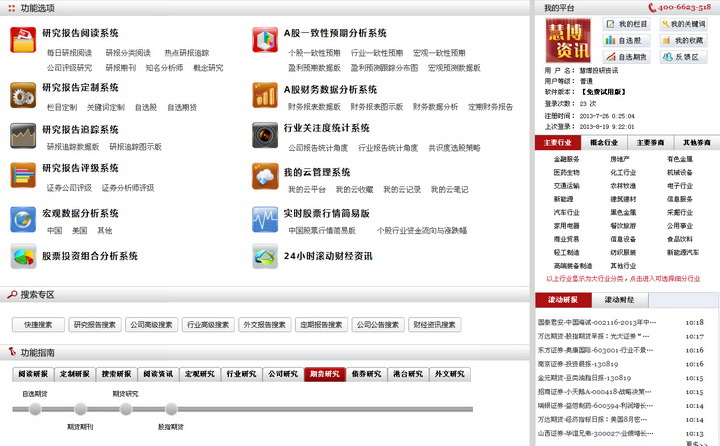720x446 pixels.
Task: Select the 期货期刊 node on timeline
Action: 80,409
